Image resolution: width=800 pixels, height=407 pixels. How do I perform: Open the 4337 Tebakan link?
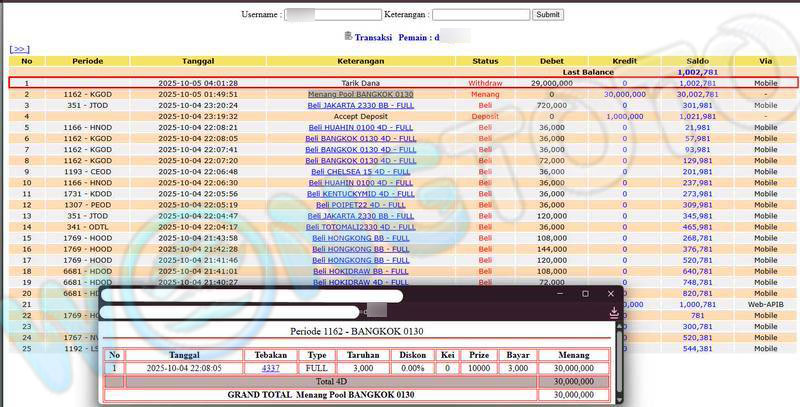(x=270, y=368)
